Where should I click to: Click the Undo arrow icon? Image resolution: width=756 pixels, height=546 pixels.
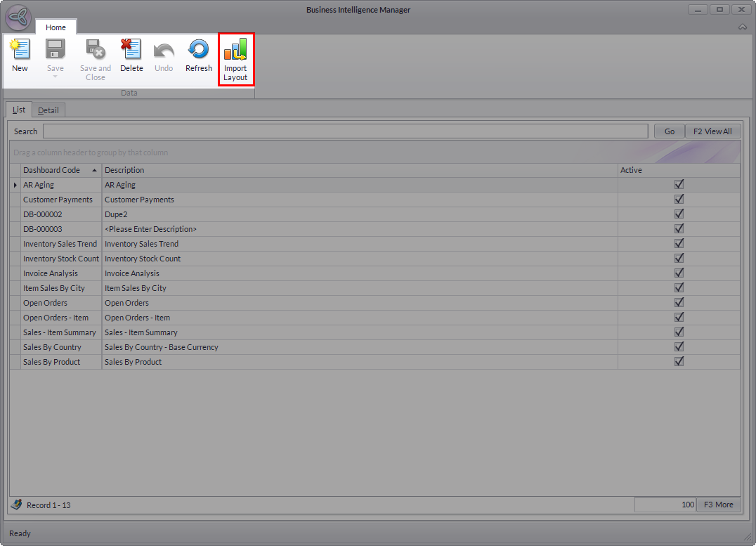(164, 50)
